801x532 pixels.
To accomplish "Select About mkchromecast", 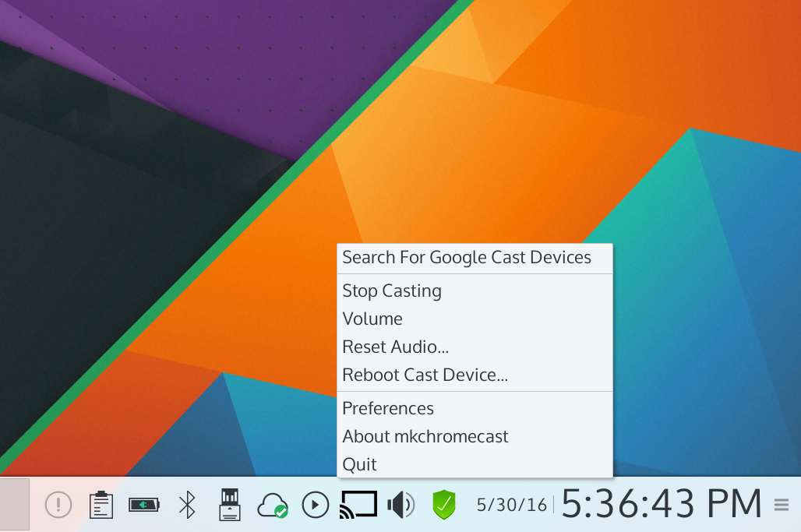I will (425, 437).
